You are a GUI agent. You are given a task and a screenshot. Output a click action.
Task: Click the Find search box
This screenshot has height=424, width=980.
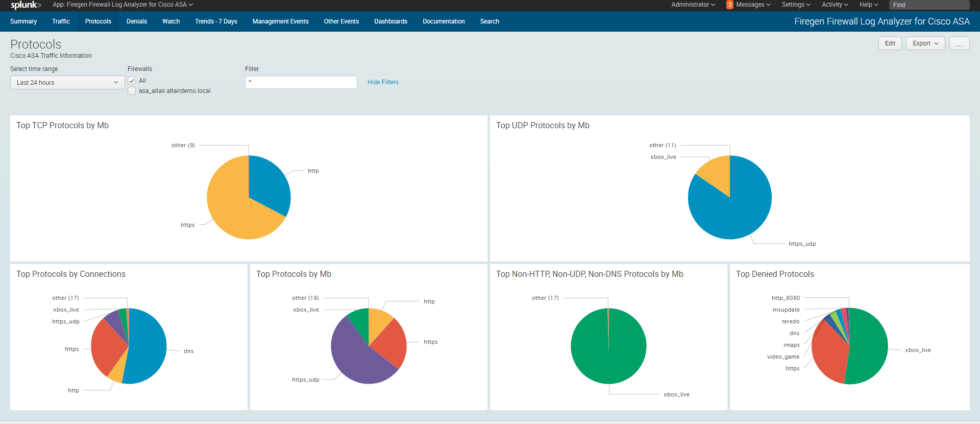tap(929, 5)
